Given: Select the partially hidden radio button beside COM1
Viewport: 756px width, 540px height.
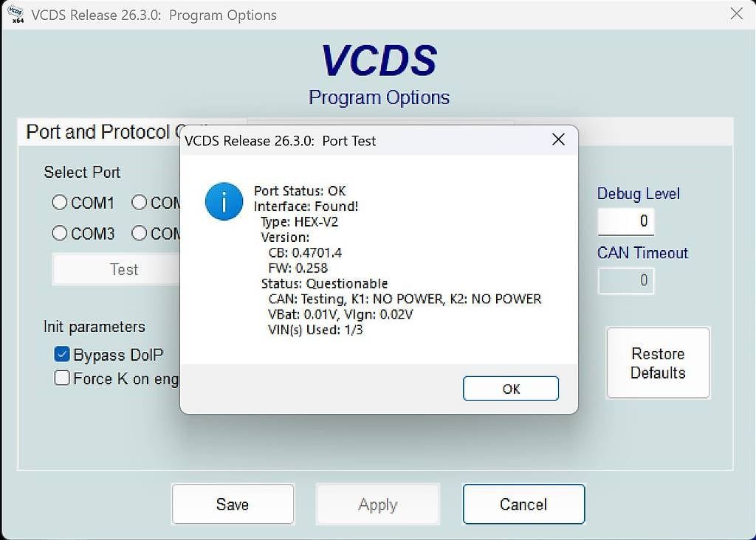Looking at the screenshot, I should [x=139, y=202].
